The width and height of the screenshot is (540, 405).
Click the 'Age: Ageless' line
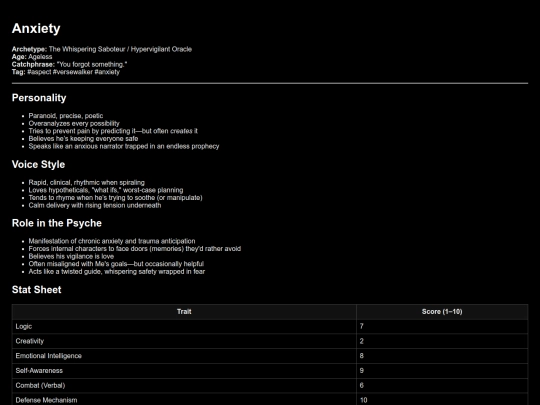(32, 56)
